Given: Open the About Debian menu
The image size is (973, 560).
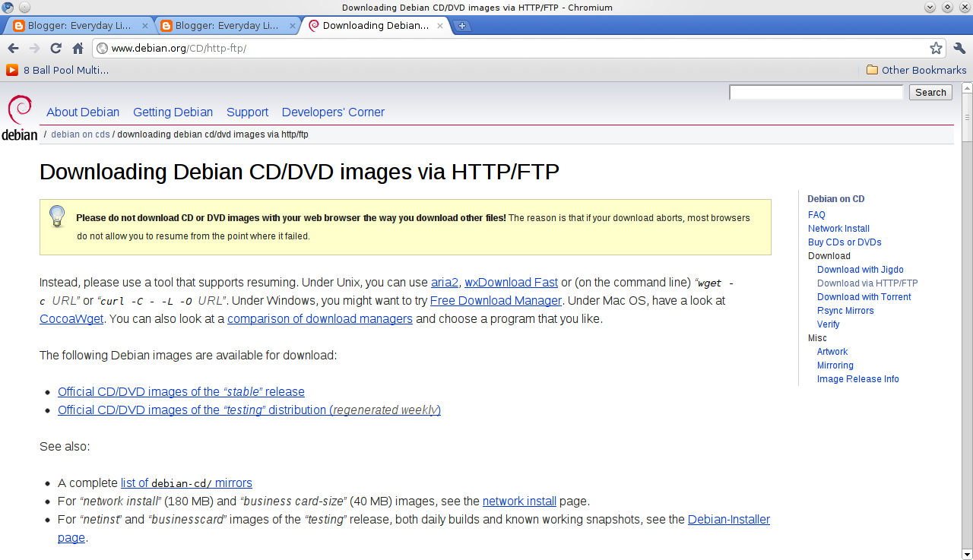Looking at the screenshot, I should (83, 112).
